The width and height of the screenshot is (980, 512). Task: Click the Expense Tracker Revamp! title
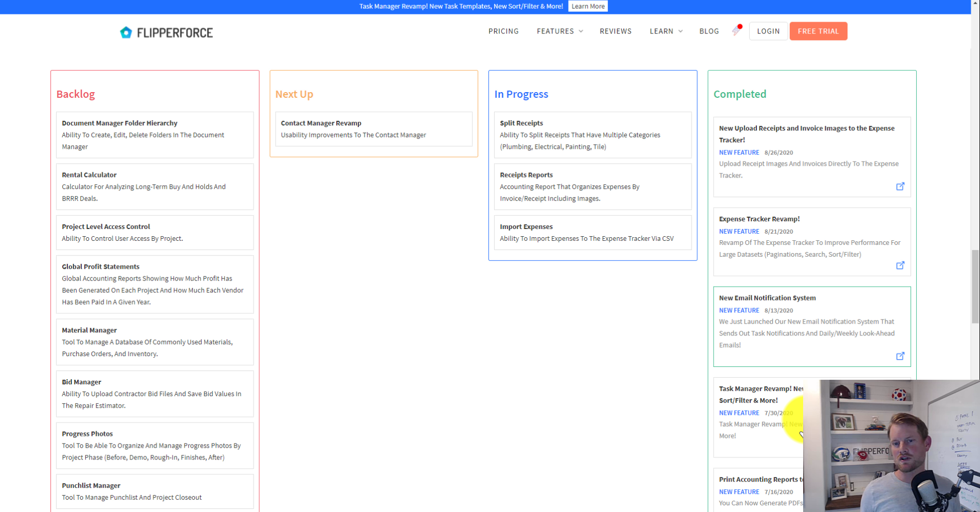(x=759, y=219)
